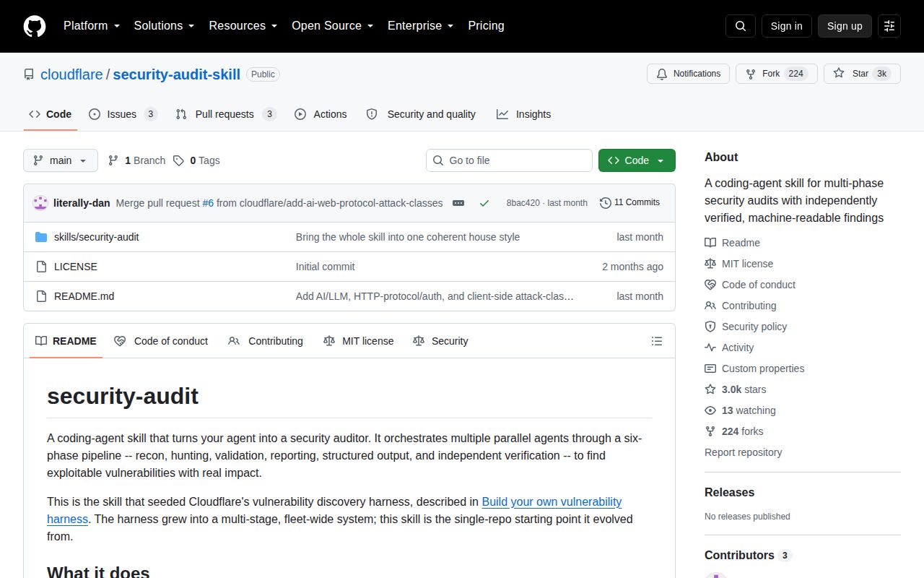
Task: Click the pulse icon beside Activity
Action: pos(710,348)
